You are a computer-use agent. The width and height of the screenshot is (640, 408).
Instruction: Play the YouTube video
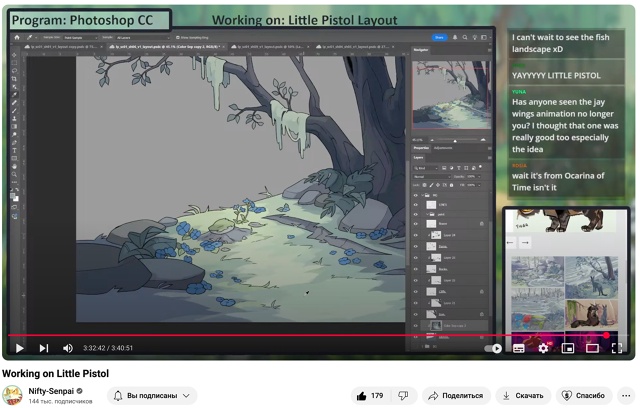(x=19, y=348)
